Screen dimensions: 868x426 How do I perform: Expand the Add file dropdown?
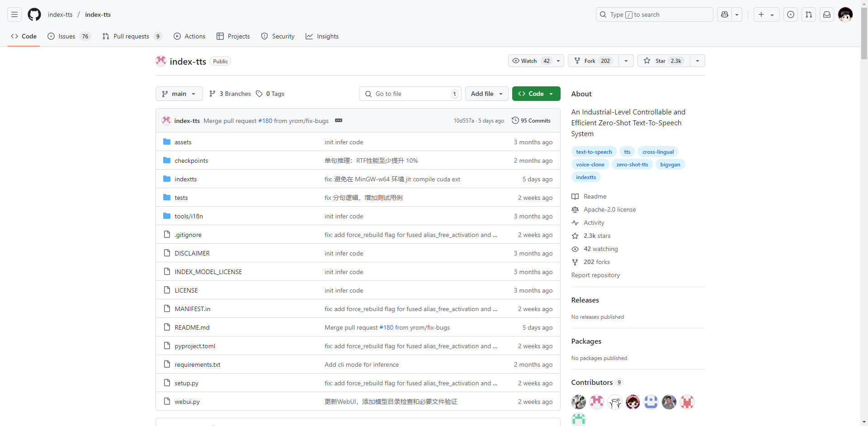click(x=486, y=94)
